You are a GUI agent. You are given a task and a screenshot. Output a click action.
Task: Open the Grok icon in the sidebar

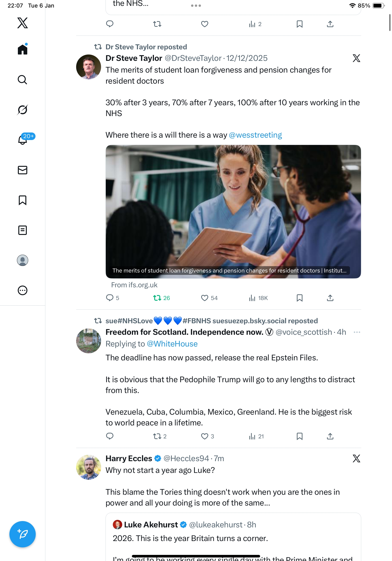pyautogui.click(x=22, y=110)
